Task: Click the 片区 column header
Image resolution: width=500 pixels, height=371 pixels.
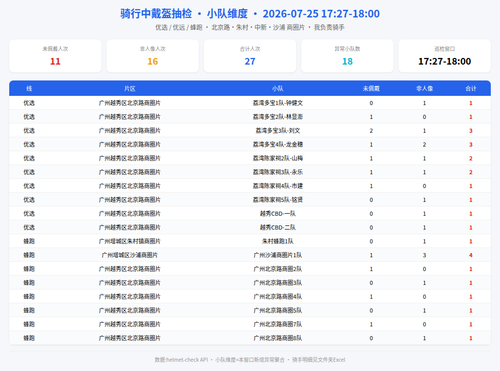Action: point(130,89)
